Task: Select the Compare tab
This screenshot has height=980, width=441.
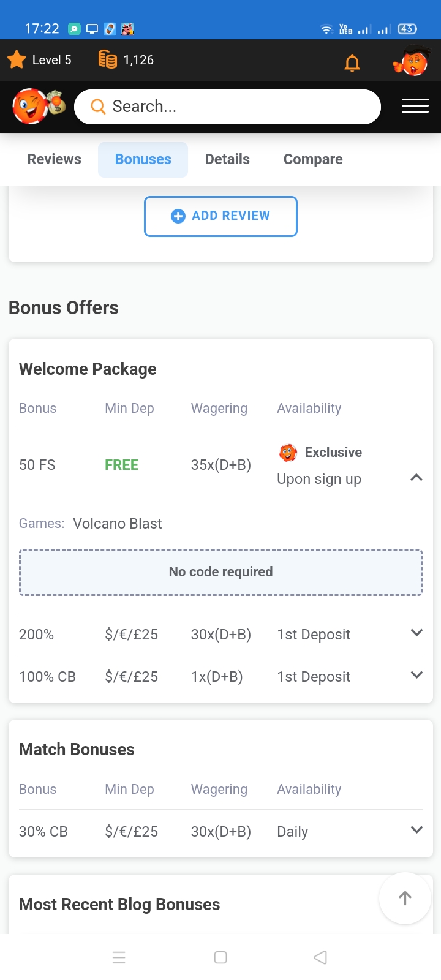Action: tap(313, 159)
